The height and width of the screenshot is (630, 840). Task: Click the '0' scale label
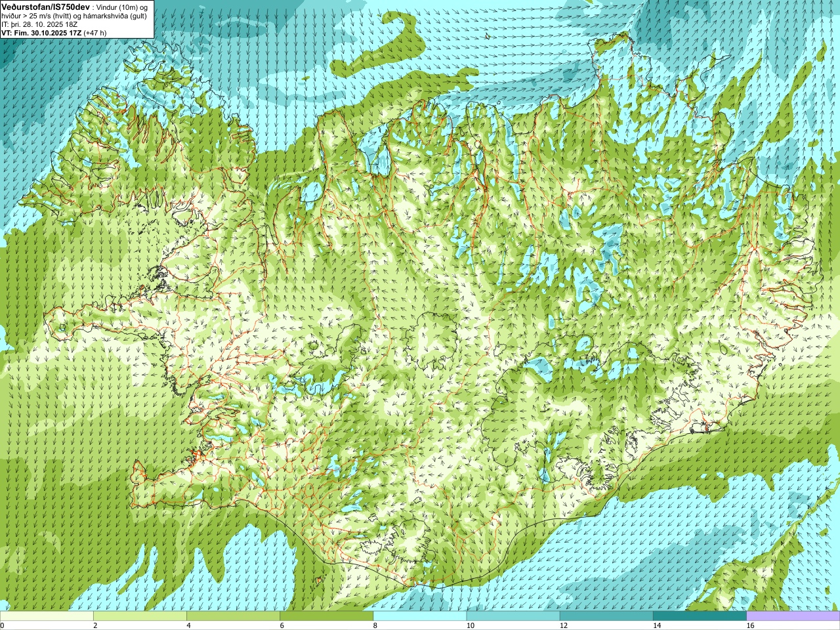point(2,625)
